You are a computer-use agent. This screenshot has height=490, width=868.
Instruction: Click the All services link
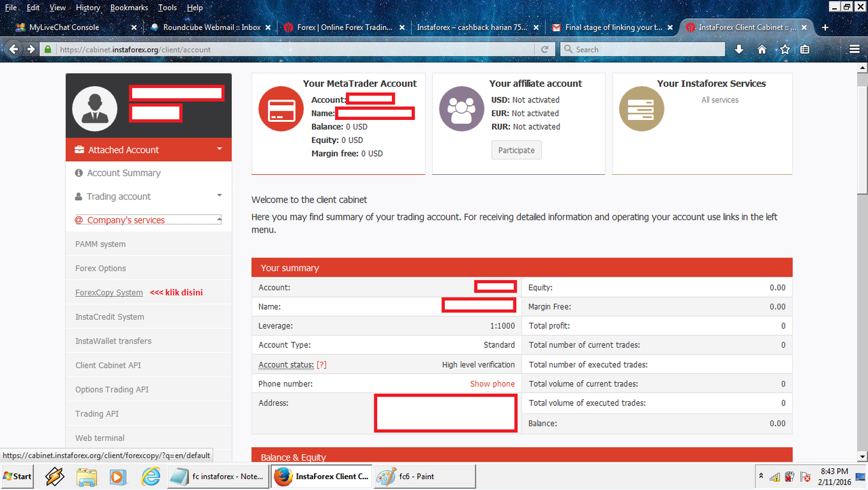720,100
